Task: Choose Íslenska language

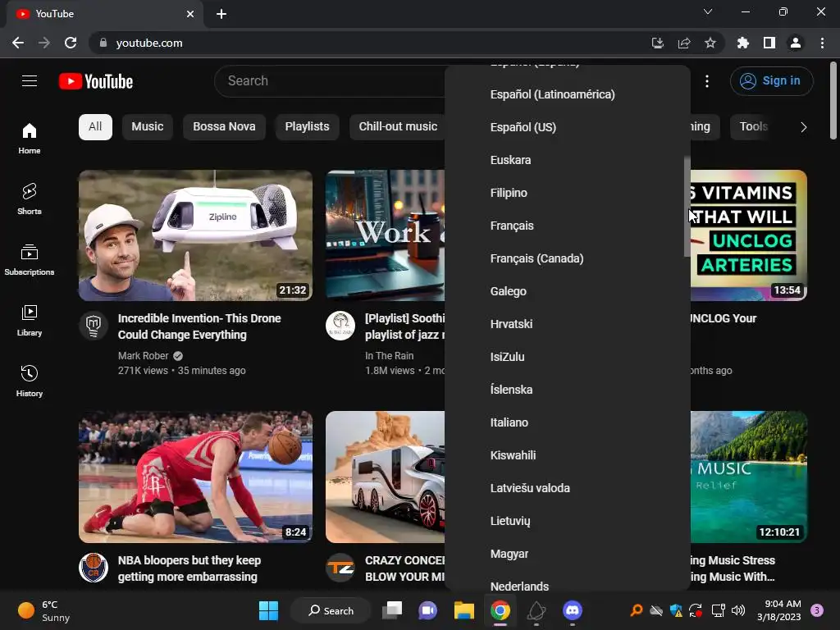Action: point(568,390)
